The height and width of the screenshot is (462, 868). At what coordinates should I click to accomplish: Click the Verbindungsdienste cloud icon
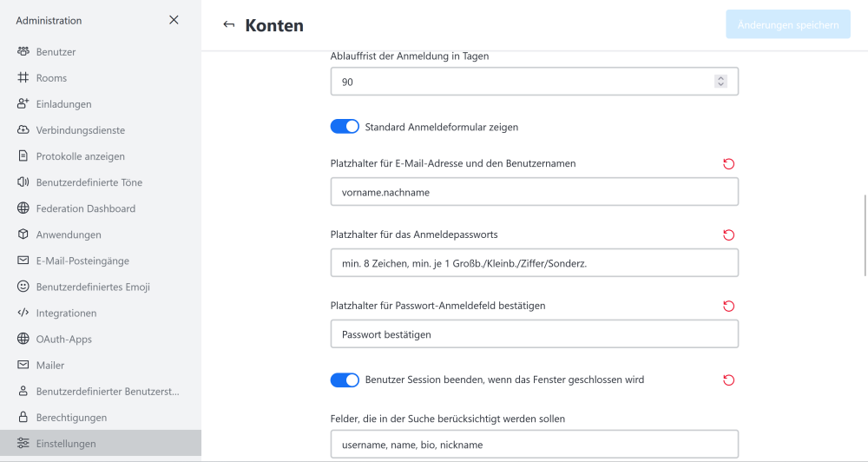pyautogui.click(x=23, y=129)
